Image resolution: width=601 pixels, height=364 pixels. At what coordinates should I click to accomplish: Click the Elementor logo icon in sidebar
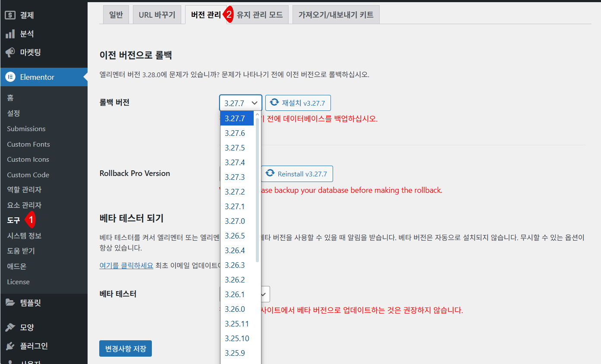click(x=10, y=77)
